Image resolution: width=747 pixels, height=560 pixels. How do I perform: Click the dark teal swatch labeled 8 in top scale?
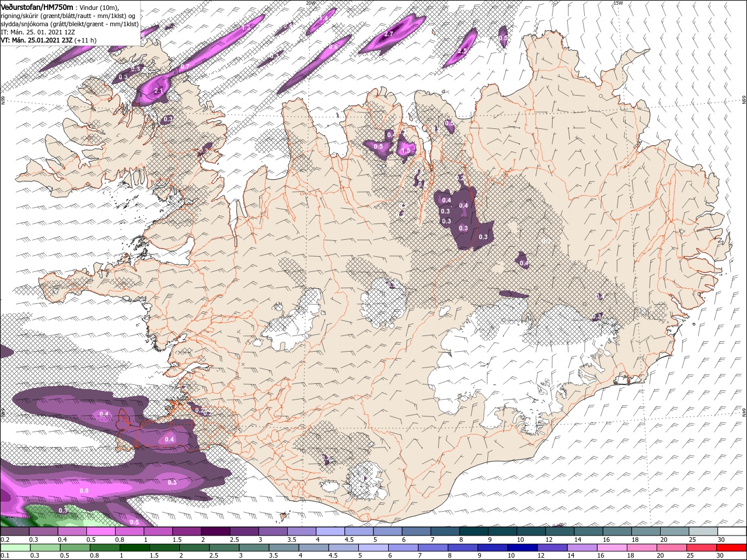pyautogui.click(x=473, y=531)
